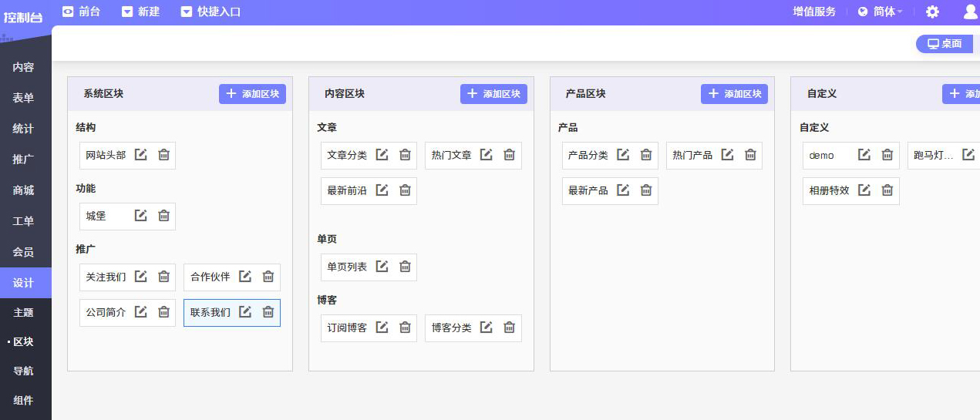Edit the 单页列表 block

(382, 266)
